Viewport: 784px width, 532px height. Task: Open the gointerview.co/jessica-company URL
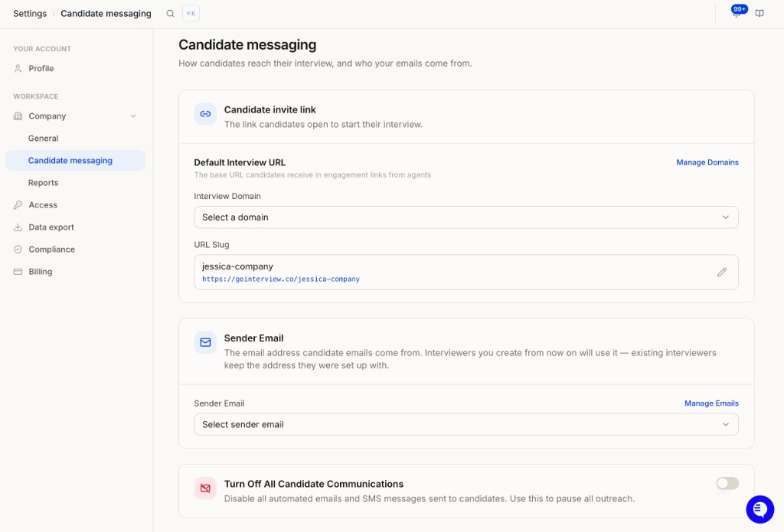click(x=280, y=279)
